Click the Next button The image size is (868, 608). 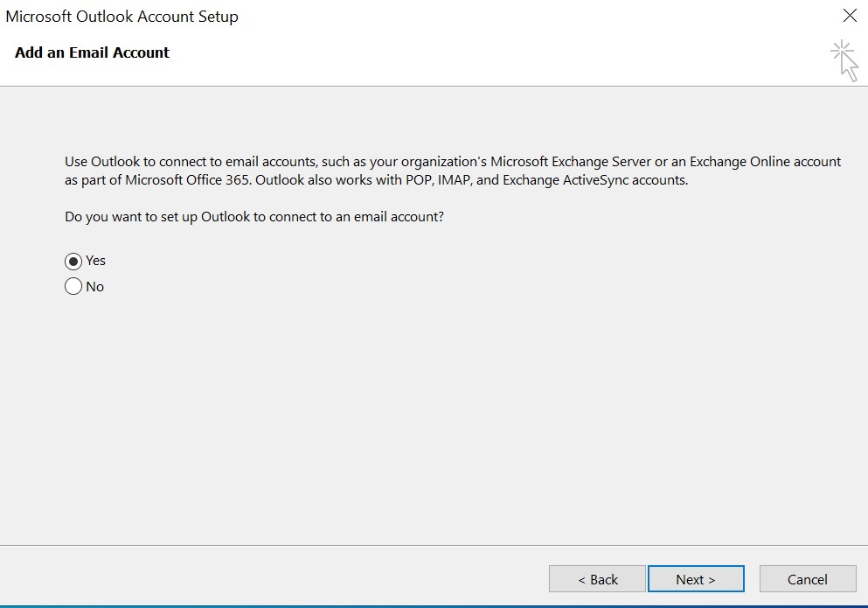[x=696, y=579]
